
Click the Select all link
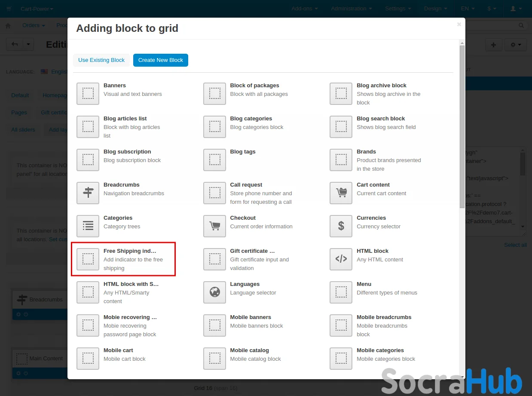(515, 245)
